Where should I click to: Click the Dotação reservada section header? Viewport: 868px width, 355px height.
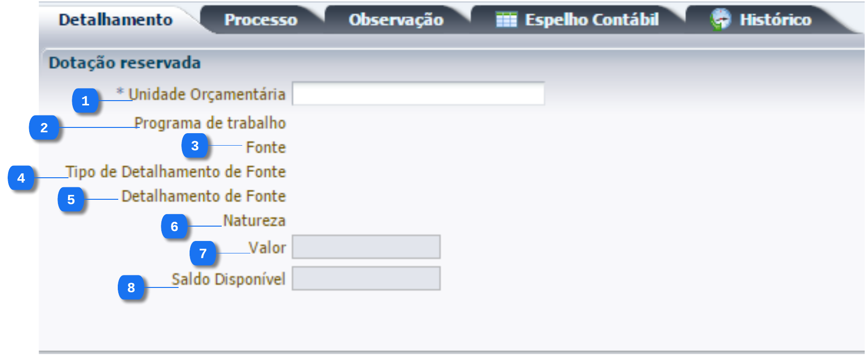coord(124,63)
